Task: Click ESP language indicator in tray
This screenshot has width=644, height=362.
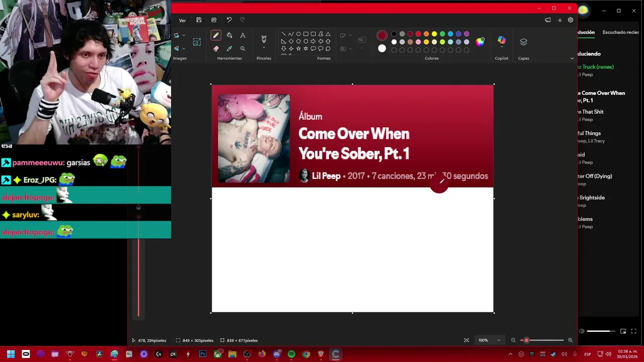Action: point(588,354)
